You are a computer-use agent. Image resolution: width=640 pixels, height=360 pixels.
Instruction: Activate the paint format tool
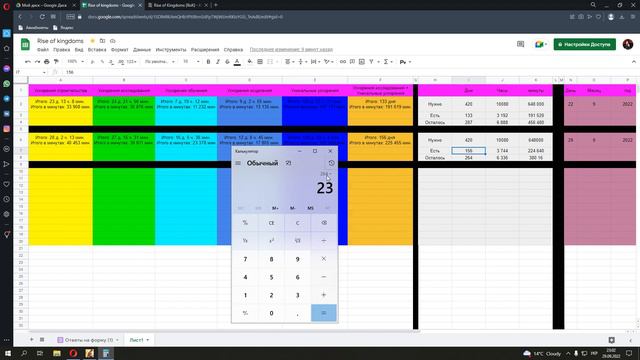56,62
